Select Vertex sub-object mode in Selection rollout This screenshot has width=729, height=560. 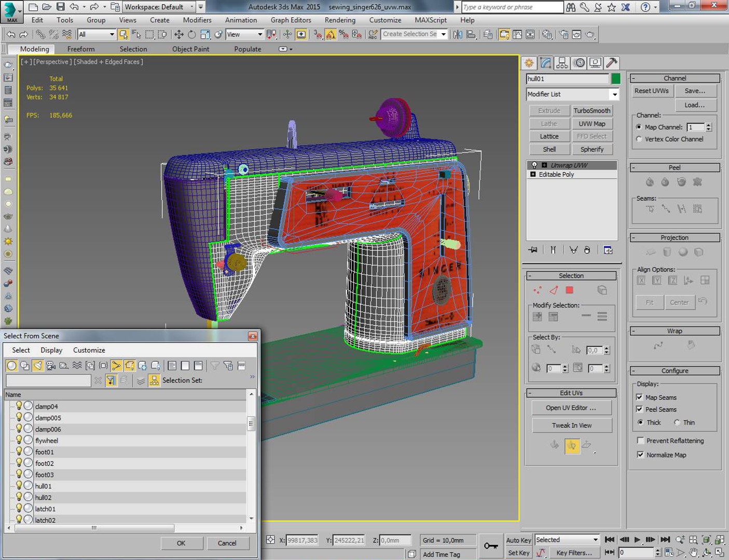click(x=538, y=290)
